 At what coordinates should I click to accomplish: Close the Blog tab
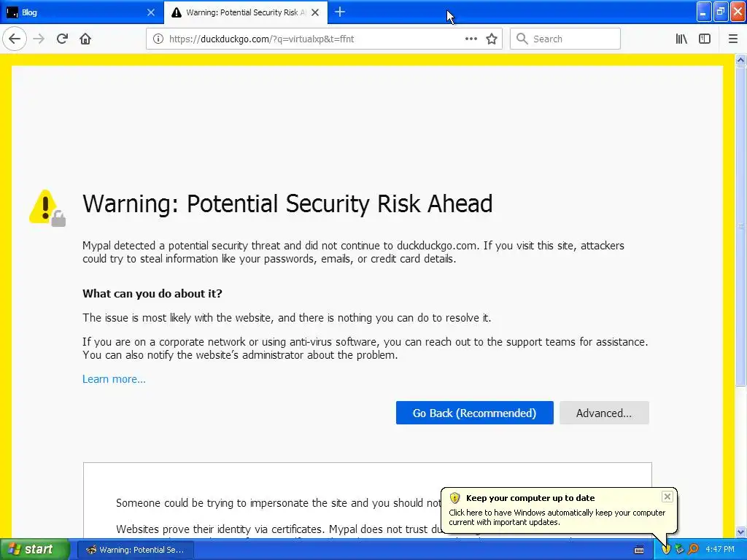click(151, 12)
